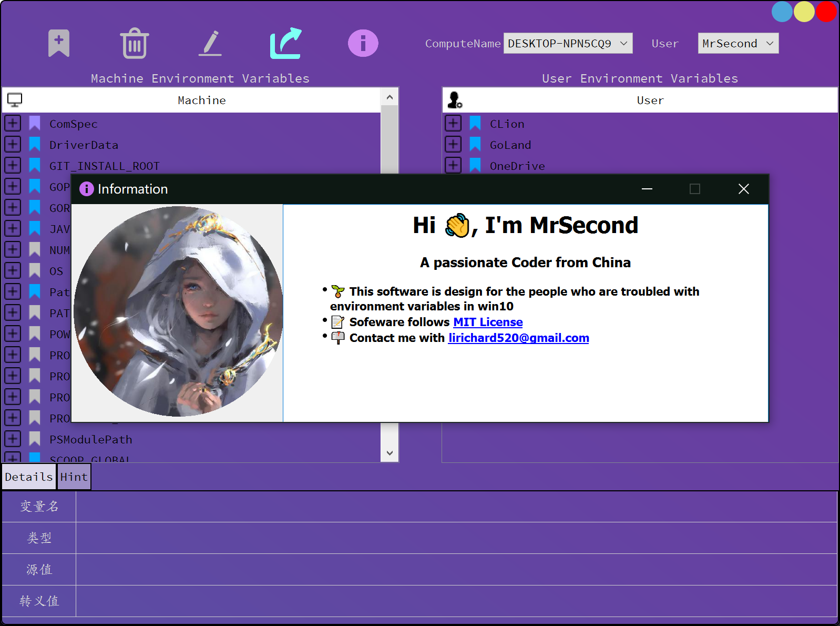Screen dimensions: 840x626
Task: Click the Machine list scroll down arrow
Action: [390, 453]
